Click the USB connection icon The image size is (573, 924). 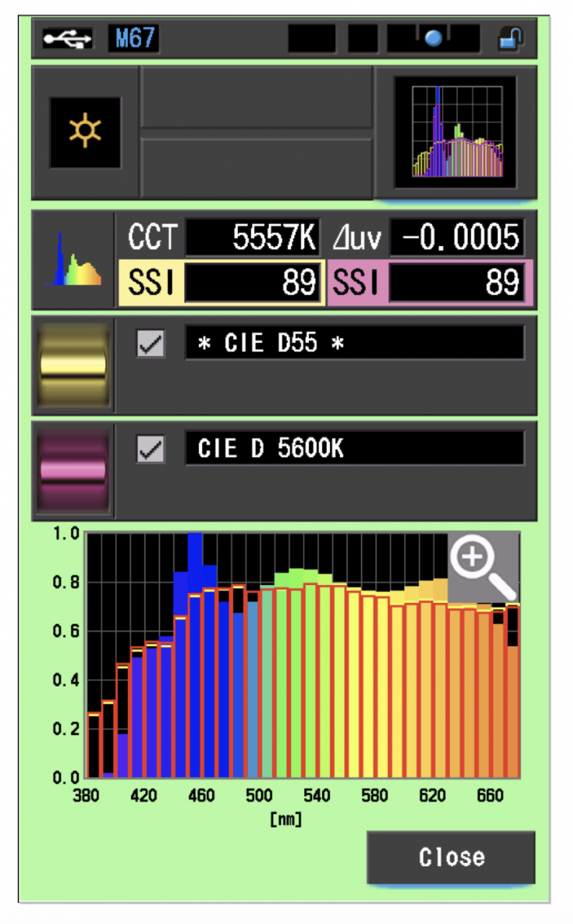(67, 38)
